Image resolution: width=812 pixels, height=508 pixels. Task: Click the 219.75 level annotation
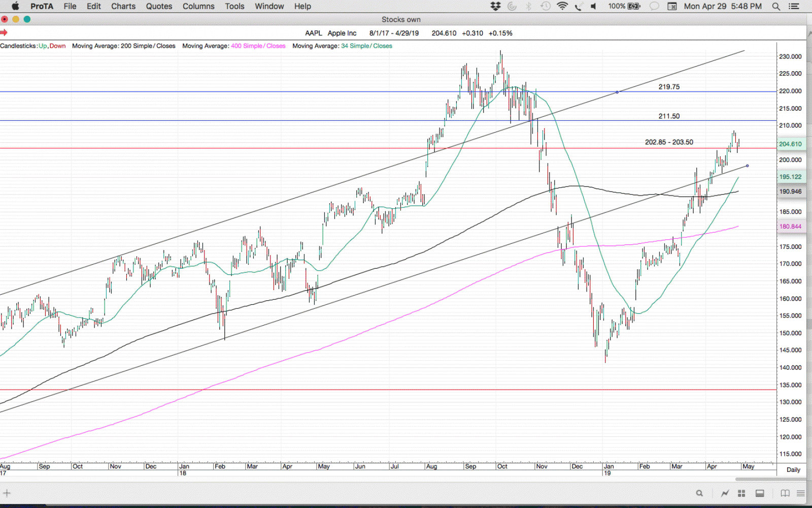669,87
